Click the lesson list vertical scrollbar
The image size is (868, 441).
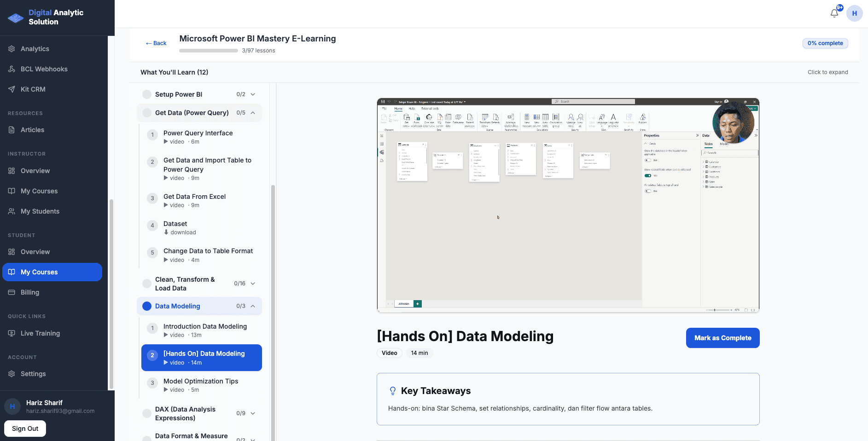(x=273, y=312)
